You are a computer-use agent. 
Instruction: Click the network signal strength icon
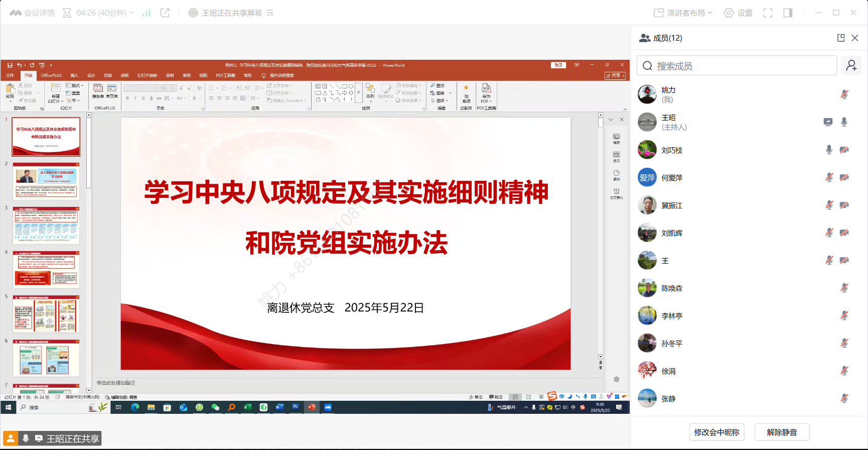click(x=146, y=13)
